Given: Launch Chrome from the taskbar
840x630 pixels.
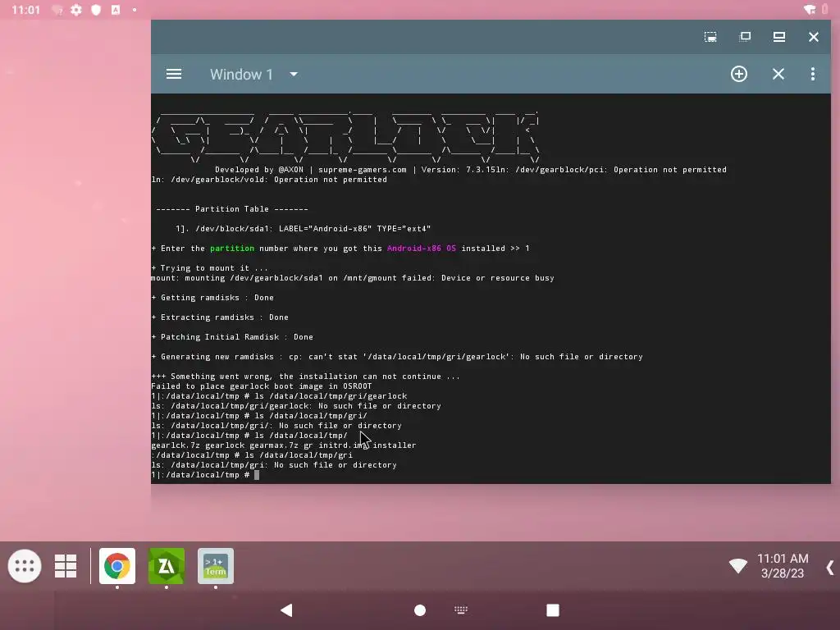Looking at the screenshot, I should coord(116,566).
